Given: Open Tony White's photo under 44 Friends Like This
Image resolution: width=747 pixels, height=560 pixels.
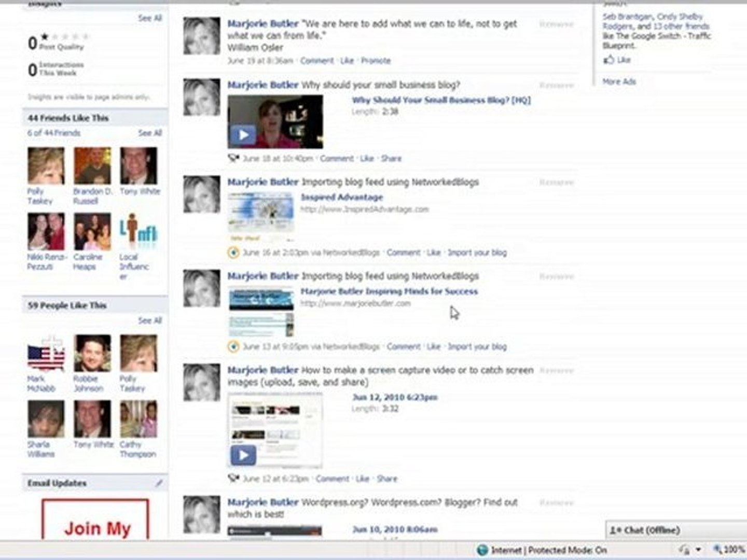Looking at the screenshot, I should [139, 166].
